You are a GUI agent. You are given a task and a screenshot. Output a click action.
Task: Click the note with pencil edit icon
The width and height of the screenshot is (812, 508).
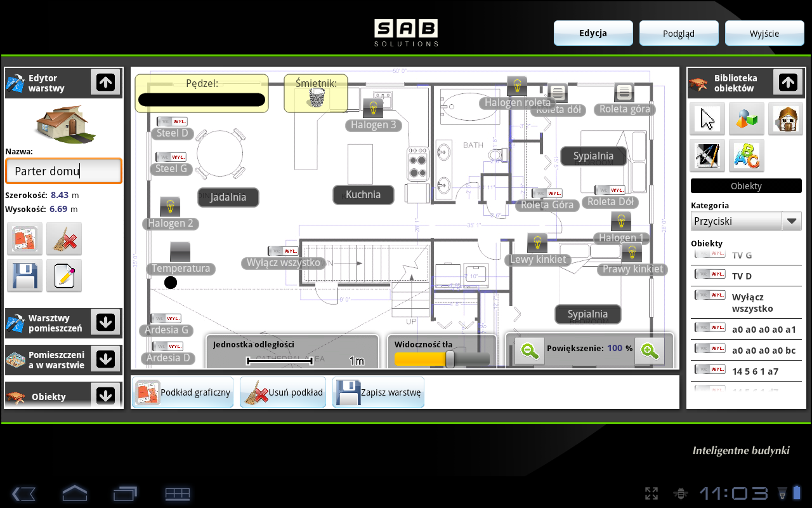pyautogui.click(x=64, y=276)
